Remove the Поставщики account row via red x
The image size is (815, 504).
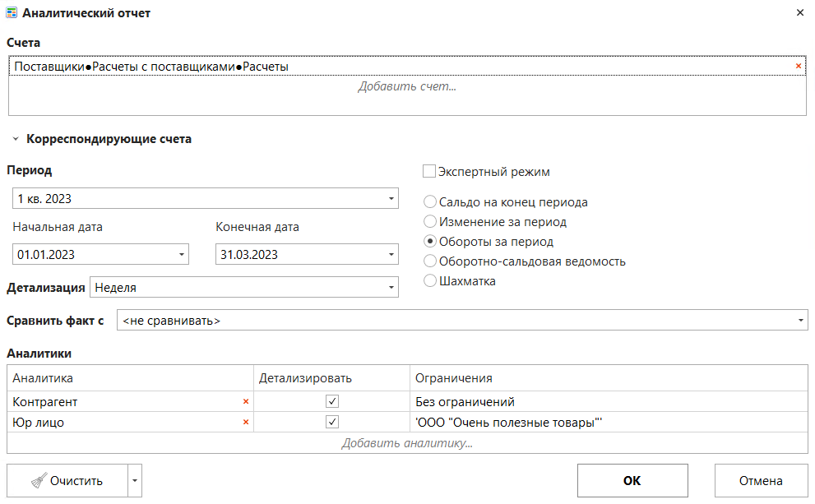click(x=798, y=67)
